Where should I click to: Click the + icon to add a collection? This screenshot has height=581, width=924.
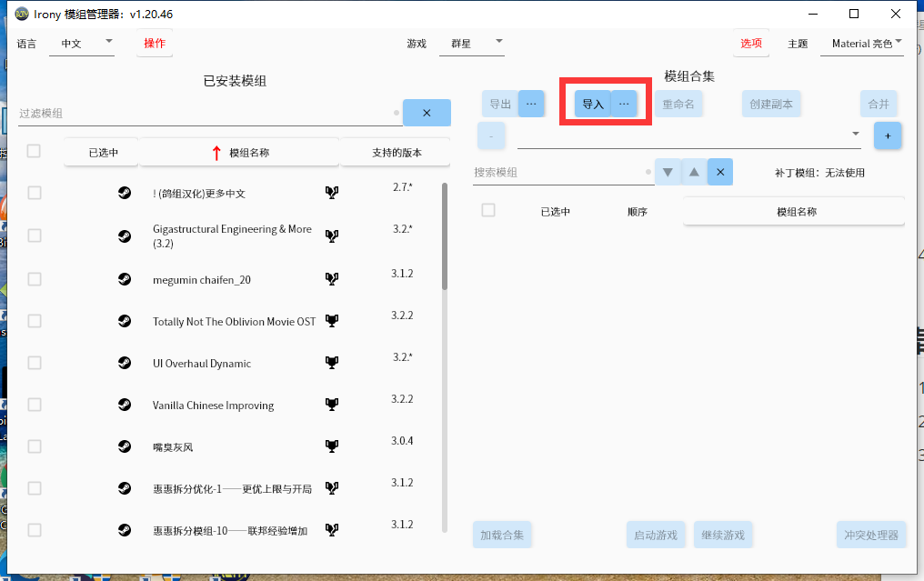[x=888, y=135]
